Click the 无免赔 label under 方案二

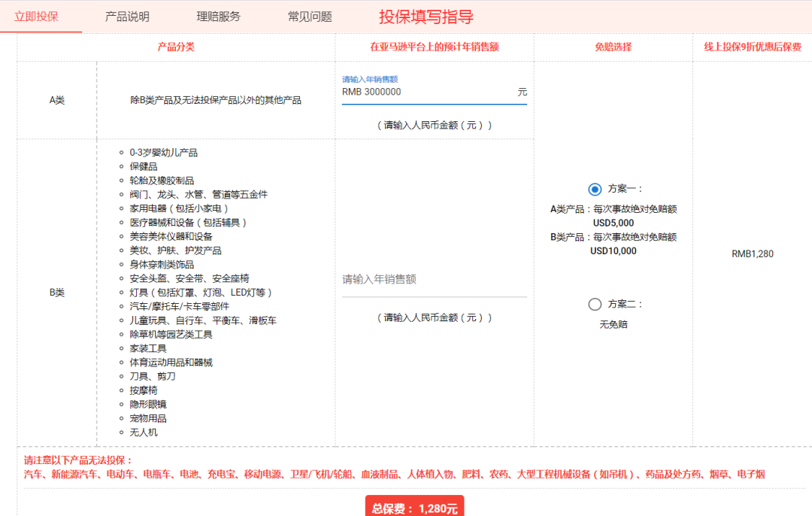[x=614, y=324]
